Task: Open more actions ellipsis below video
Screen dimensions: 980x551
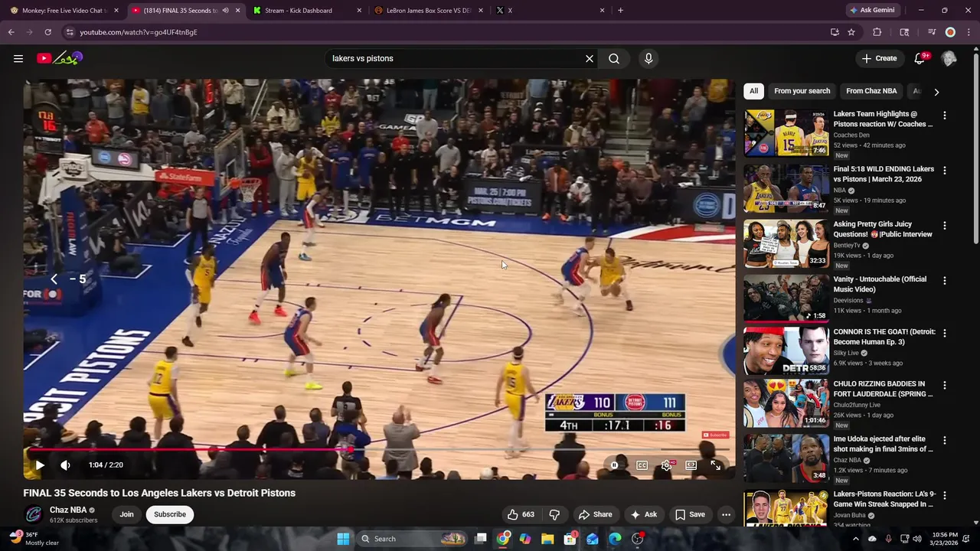Action: tap(727, 514)
